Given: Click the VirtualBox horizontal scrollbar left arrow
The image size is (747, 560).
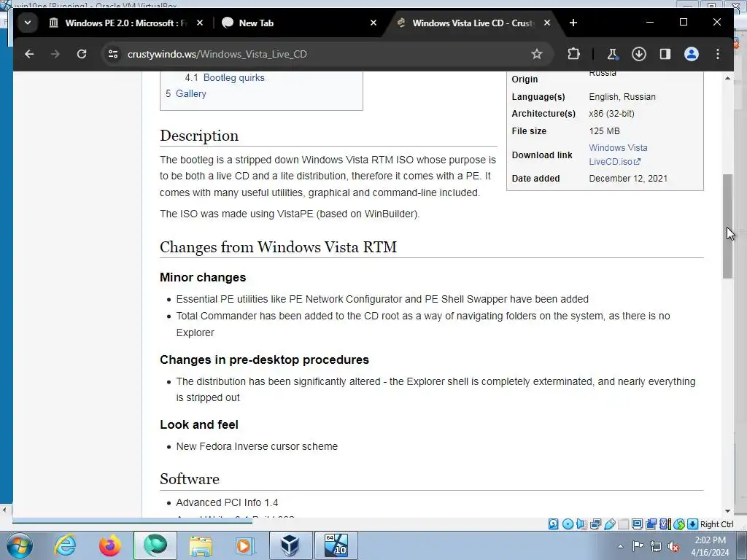Looking at the screenshot, I should (5, 510).
